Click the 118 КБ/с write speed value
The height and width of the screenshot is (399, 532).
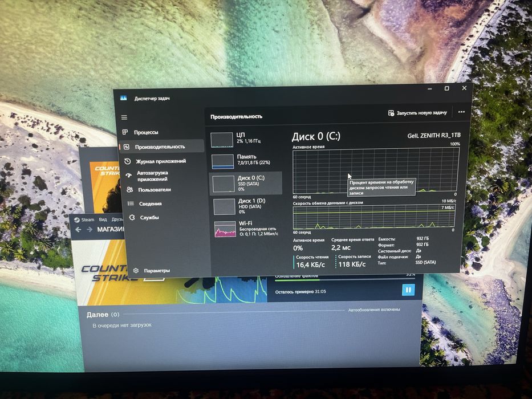tap(352, 264)
